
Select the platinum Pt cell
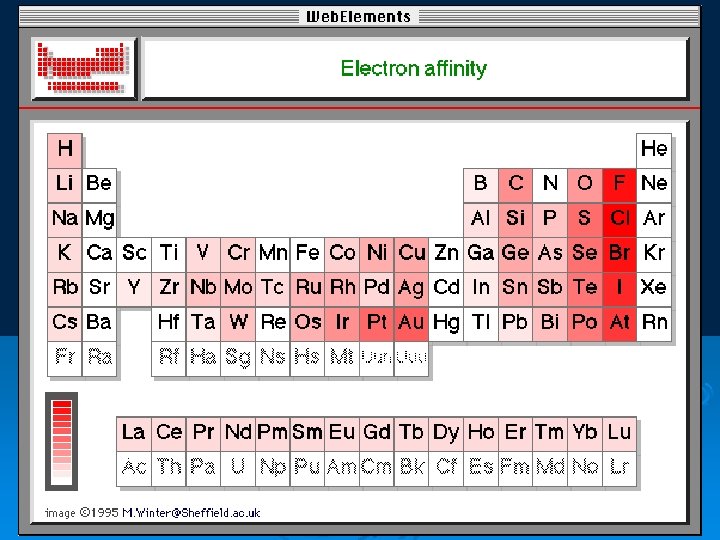click(377, 324)
